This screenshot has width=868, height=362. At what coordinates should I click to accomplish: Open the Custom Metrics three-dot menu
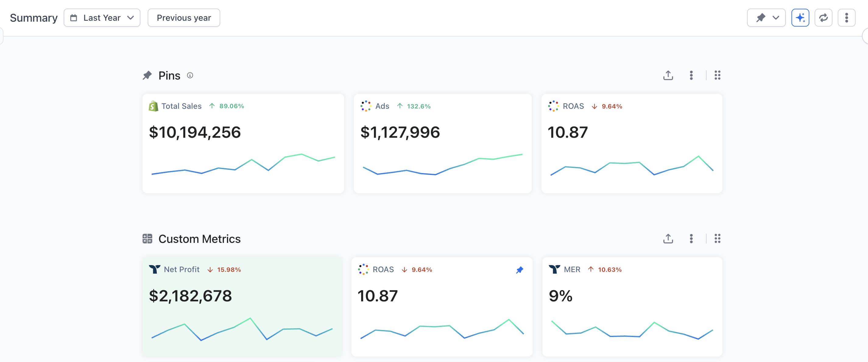[x=691, y=239]
